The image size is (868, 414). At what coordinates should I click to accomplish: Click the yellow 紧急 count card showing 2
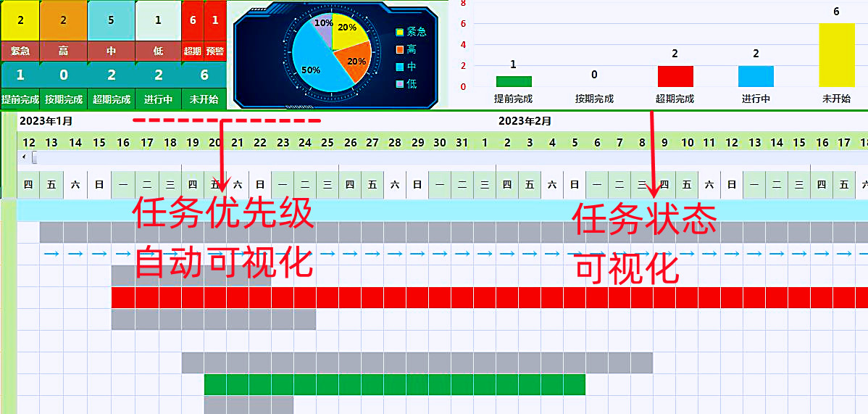20,20
